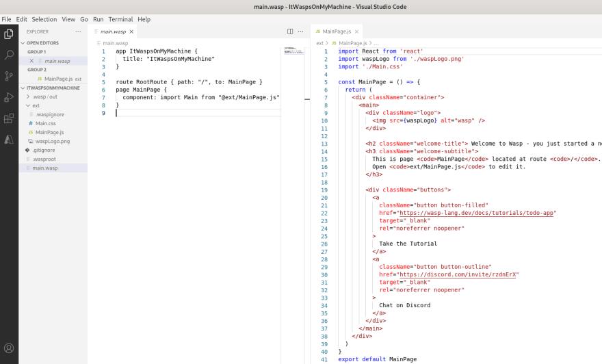The width and height of the screenshot is (602, 364).
Task: Open the Accounts menu icon
Action: point(9,348)
